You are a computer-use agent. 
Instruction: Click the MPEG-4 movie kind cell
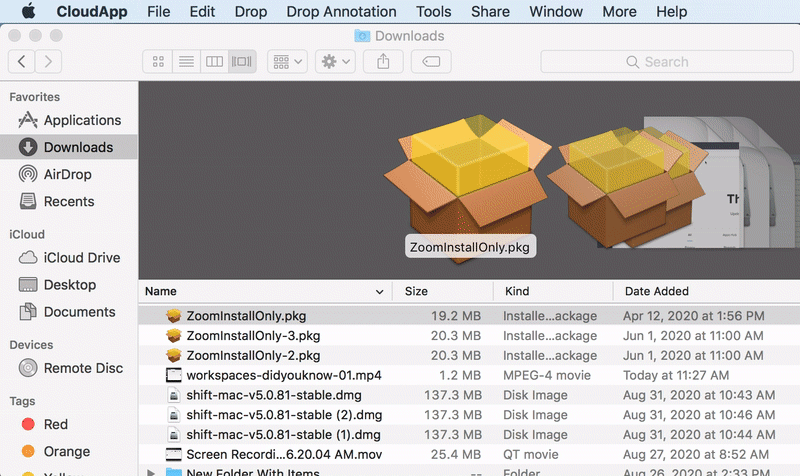(x=546, y=375)
